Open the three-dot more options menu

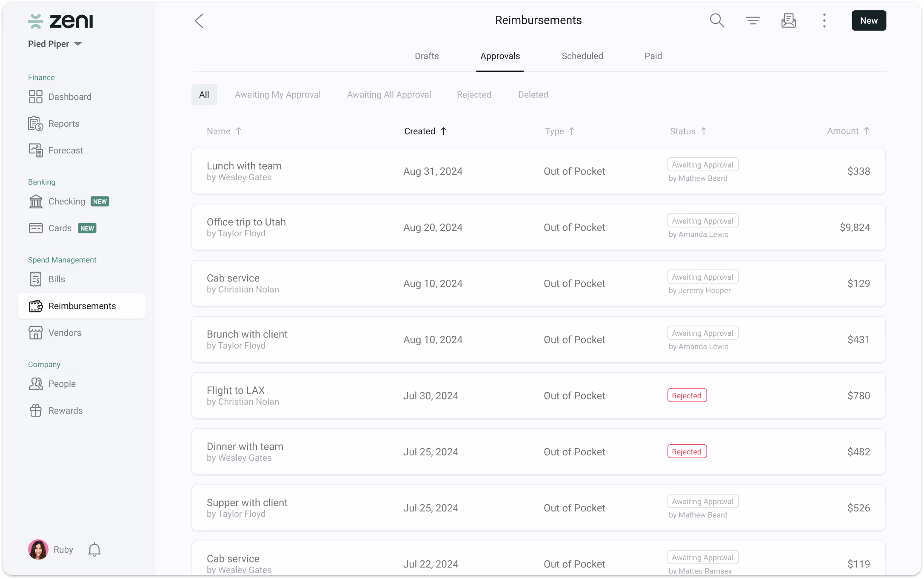pyautogui.click(x=824, y=20)
